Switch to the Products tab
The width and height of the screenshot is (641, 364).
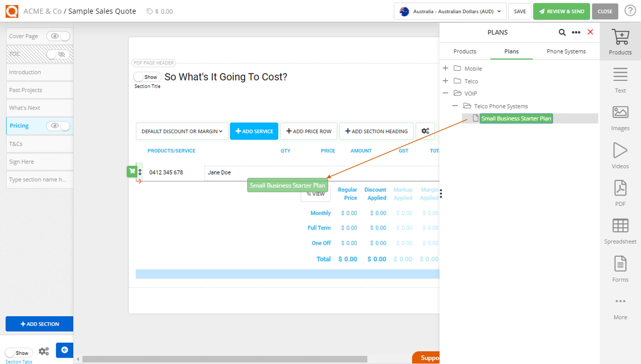tap(465, 52)
